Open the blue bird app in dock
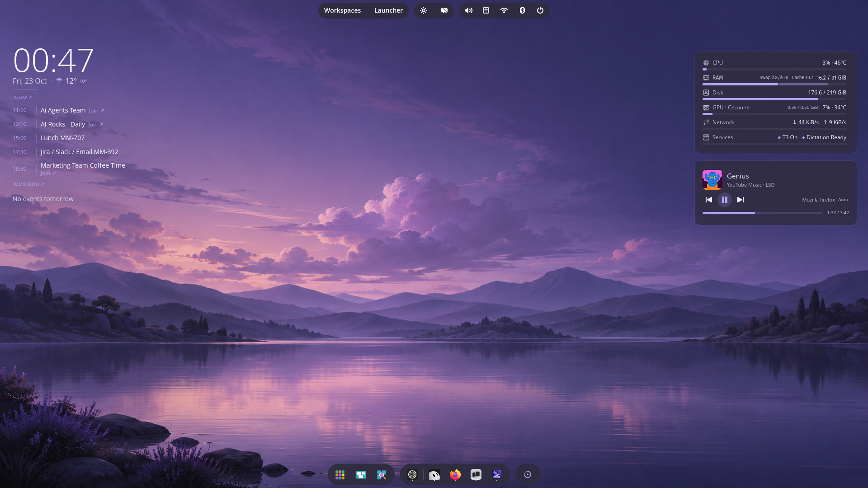The height and width of the screenshot is (488, 868). tap(497, 474)
